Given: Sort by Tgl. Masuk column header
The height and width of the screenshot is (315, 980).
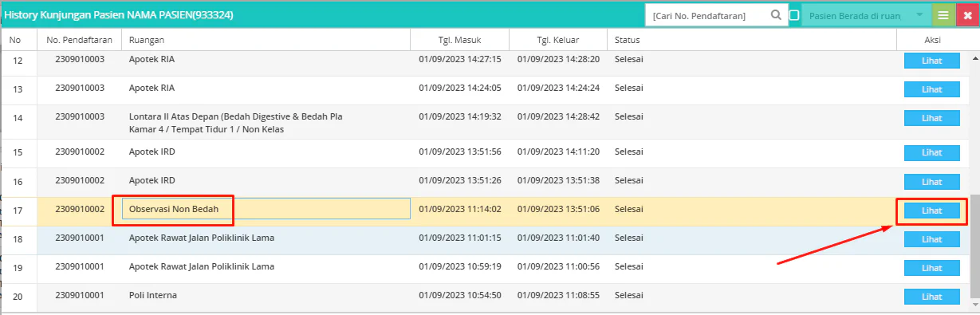Looking at the screenshot, I should 459,40.
